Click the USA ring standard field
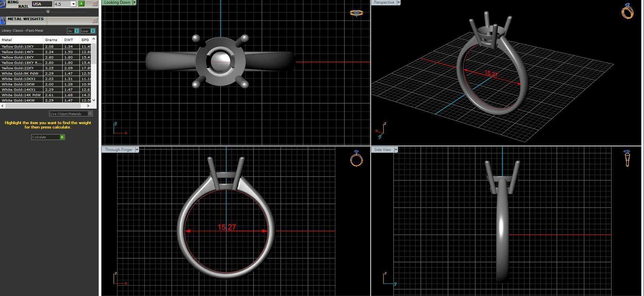Image resolution: width=644 pixels, height=296 pixels. [x=42, y=4]
